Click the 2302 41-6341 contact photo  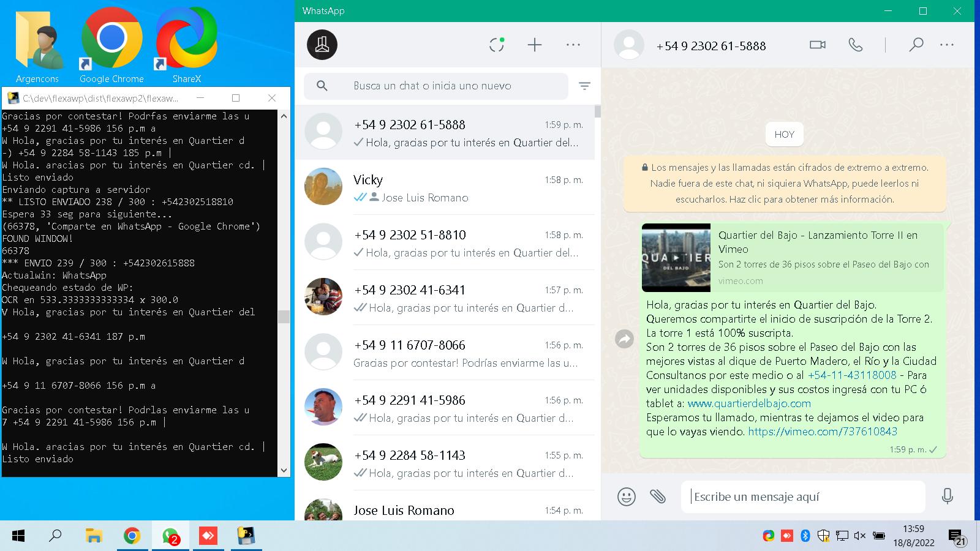323,296
